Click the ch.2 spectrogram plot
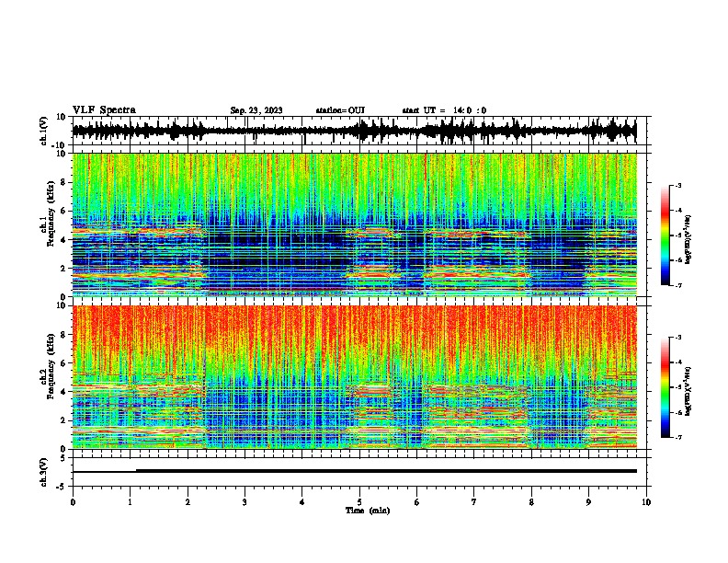Image resolution: width=728 pixels, height=563 pixels. 355,377
